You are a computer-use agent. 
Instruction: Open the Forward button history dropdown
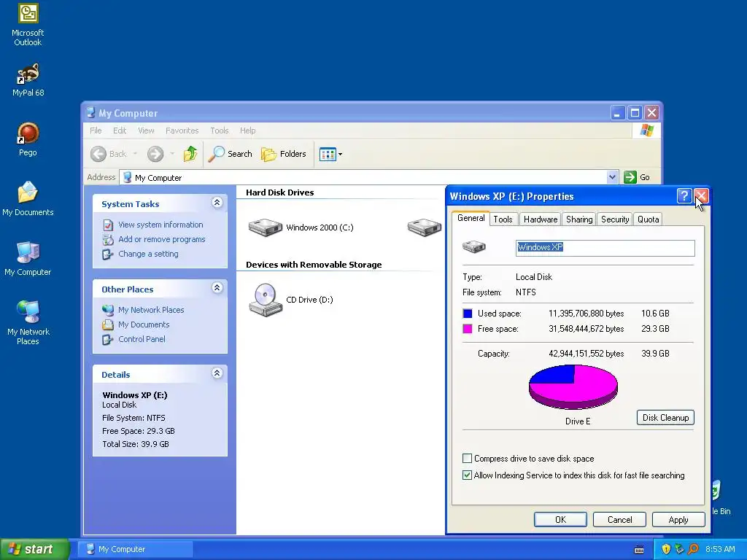tap(172, 154)
